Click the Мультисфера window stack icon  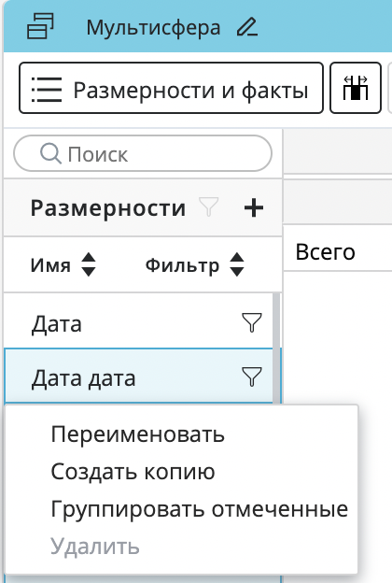40,26
